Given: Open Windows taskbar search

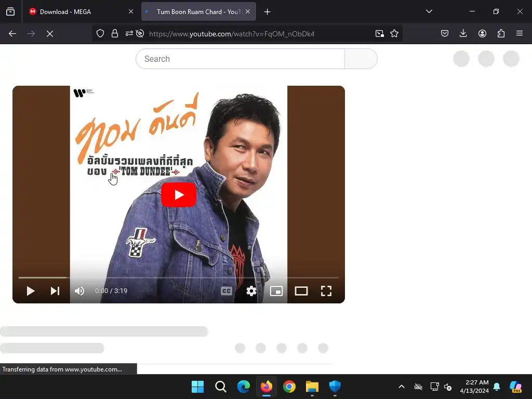Looking at the screenshot, I should pos(220,387).
